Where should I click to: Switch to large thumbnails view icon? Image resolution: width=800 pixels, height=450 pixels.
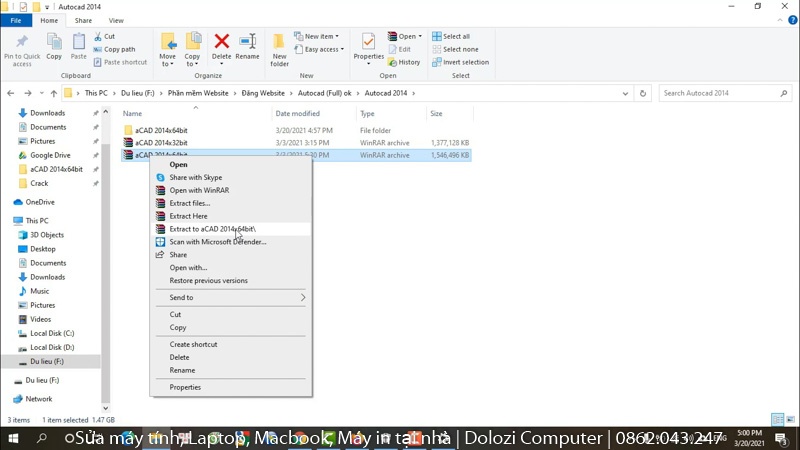[790, 419]
